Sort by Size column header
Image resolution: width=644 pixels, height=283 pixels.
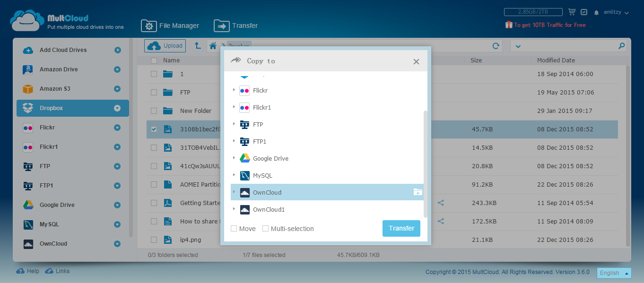pos(476,60)
